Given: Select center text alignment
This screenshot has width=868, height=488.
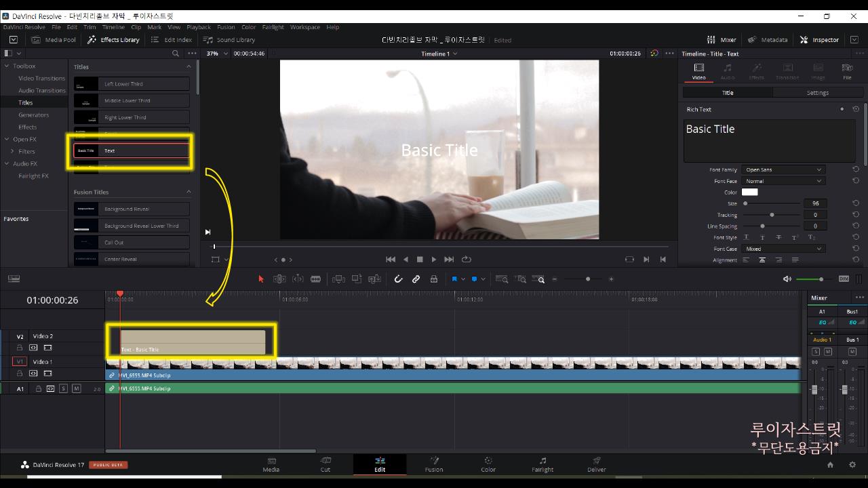Looking at the screenshot, I should pos(762,260).
